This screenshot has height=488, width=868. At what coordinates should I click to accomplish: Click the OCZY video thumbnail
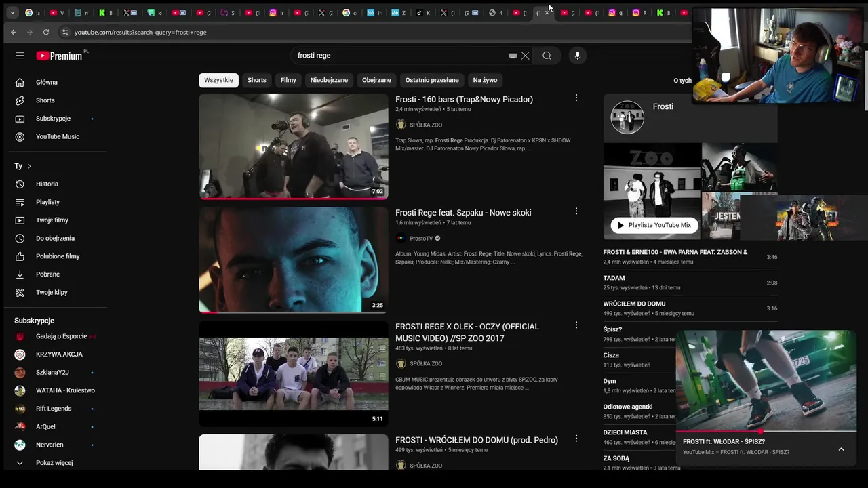(x=293, y=373)
